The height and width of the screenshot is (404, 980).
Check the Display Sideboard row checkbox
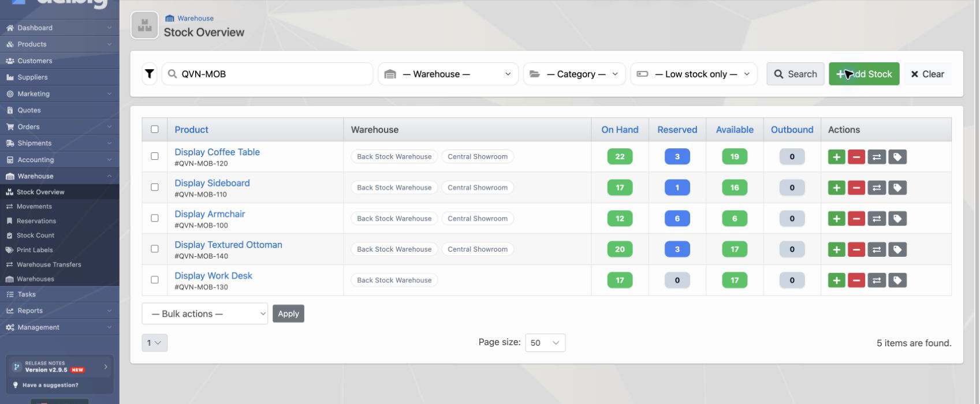tap(155, 187)
